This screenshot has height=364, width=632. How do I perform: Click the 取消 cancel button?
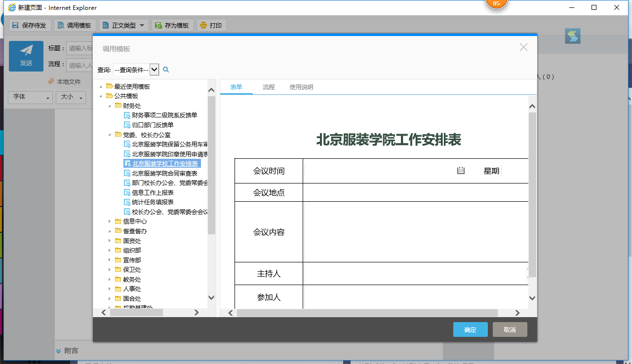(x=510, y=329)
